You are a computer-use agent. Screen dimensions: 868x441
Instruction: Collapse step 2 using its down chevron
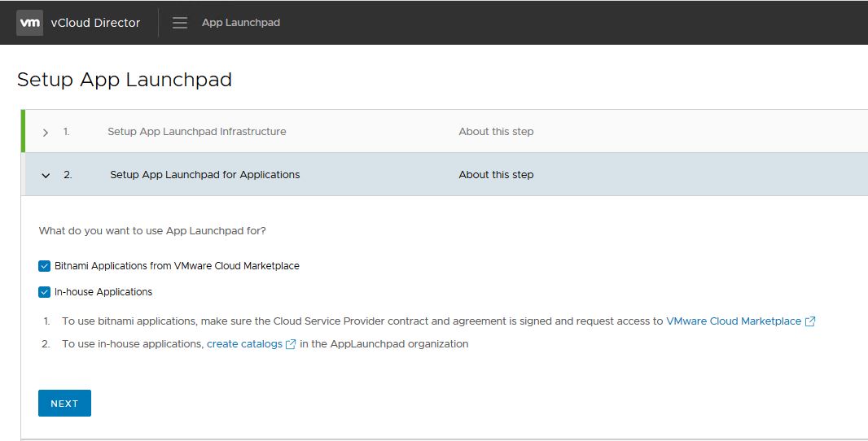46,175
